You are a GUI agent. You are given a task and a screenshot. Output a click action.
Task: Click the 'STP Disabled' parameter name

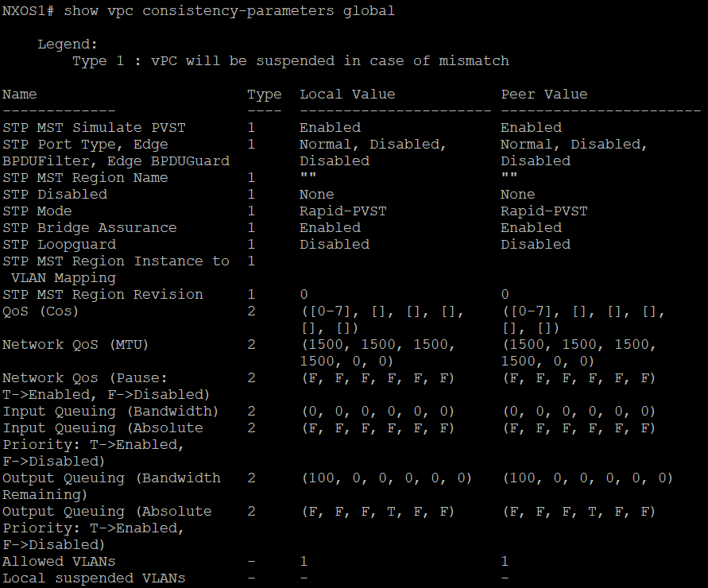(55, 195)
